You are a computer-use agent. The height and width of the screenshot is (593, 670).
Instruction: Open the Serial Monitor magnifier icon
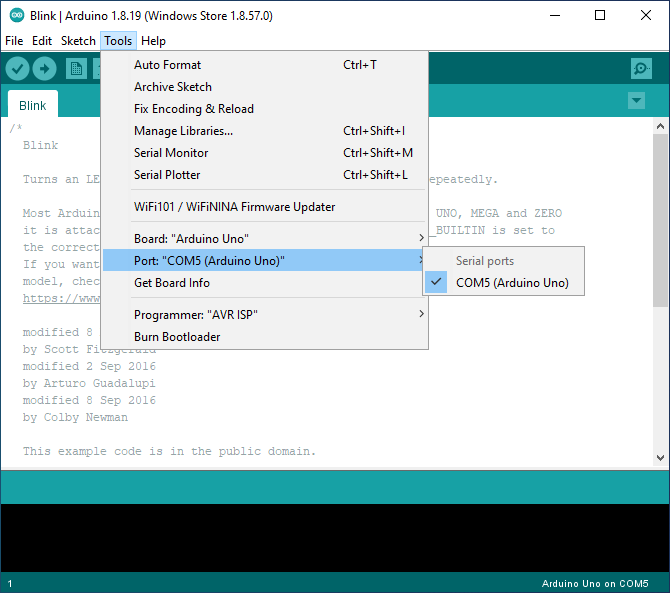641,68
